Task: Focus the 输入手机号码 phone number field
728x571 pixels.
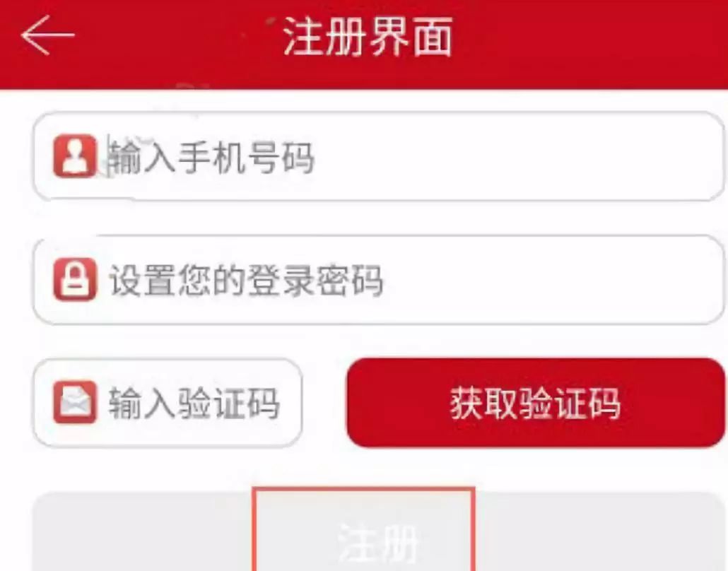Action: (378, 156)
